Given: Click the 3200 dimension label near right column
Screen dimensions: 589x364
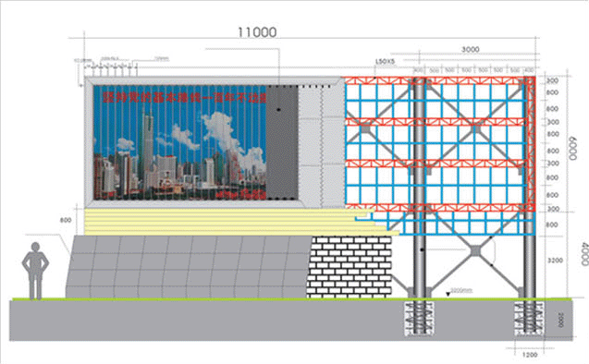Looking at the screenshot, I should click(555, 260).
